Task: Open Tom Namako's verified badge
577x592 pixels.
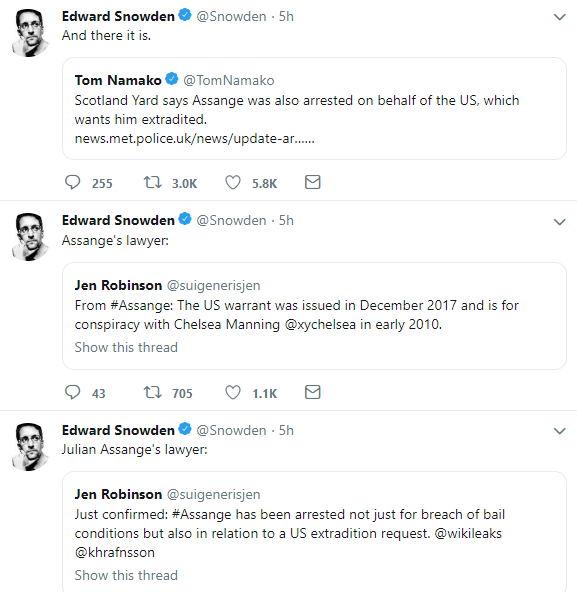Action: point(172,79)
